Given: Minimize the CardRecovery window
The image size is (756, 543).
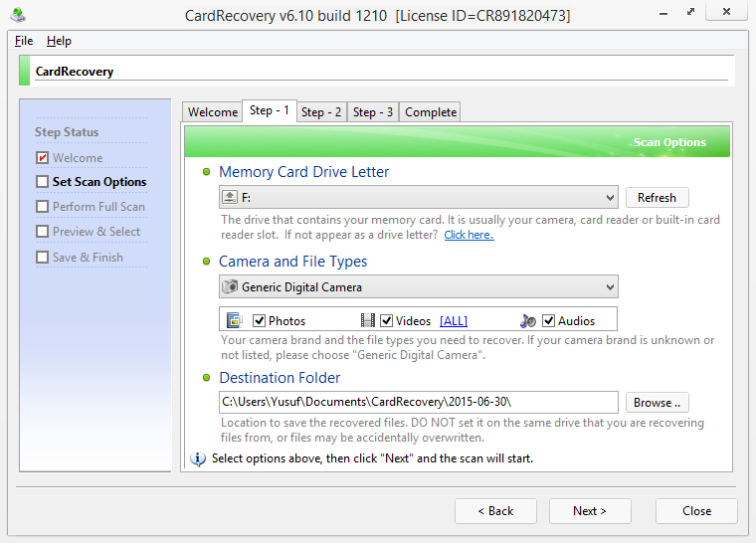Looking at the screenshot, I should click(663, 14).
